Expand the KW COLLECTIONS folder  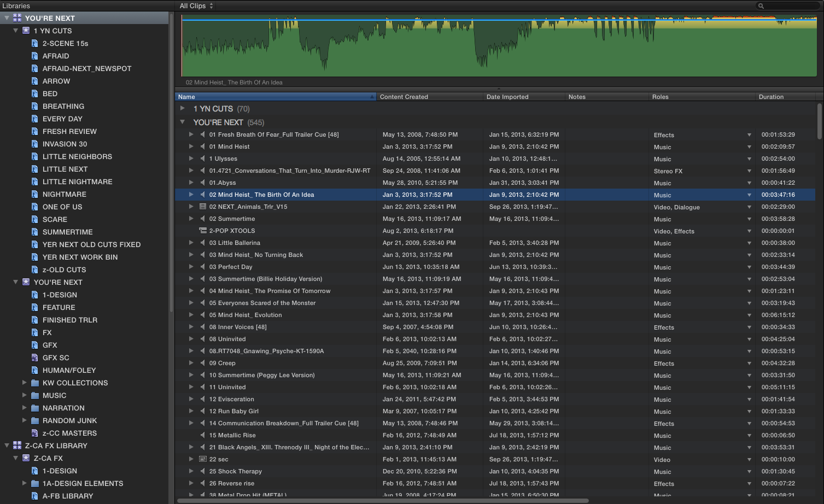(24, 383)
